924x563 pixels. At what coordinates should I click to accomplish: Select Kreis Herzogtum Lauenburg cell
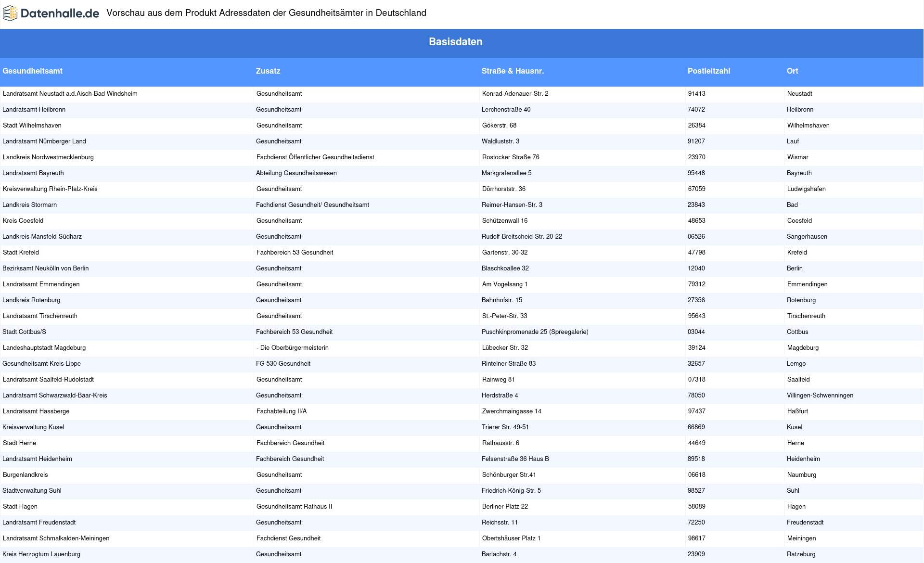(41, 554)
